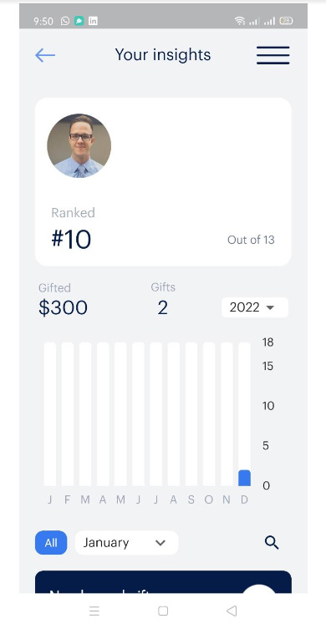Tap the WhatsApp status bar icon
Viewport: 326px width, 644px height.
coord(64,21)
